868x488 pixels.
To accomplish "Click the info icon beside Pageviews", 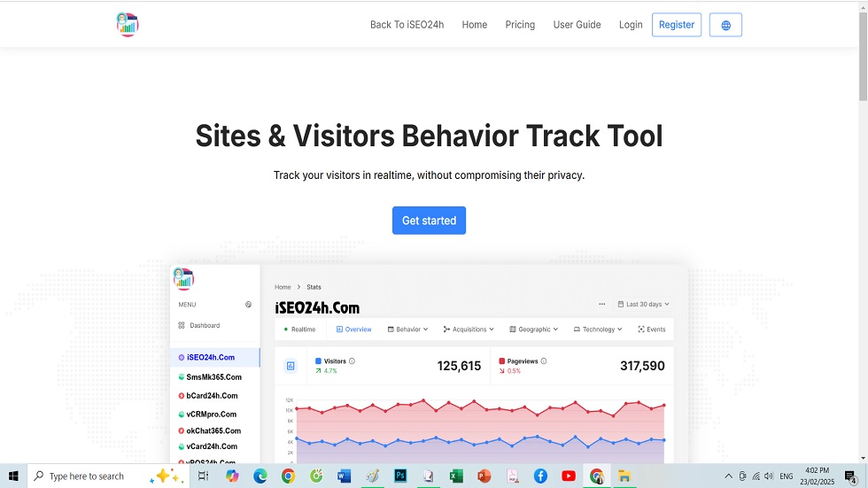I will pyautogui.click(x=544, y=361).
